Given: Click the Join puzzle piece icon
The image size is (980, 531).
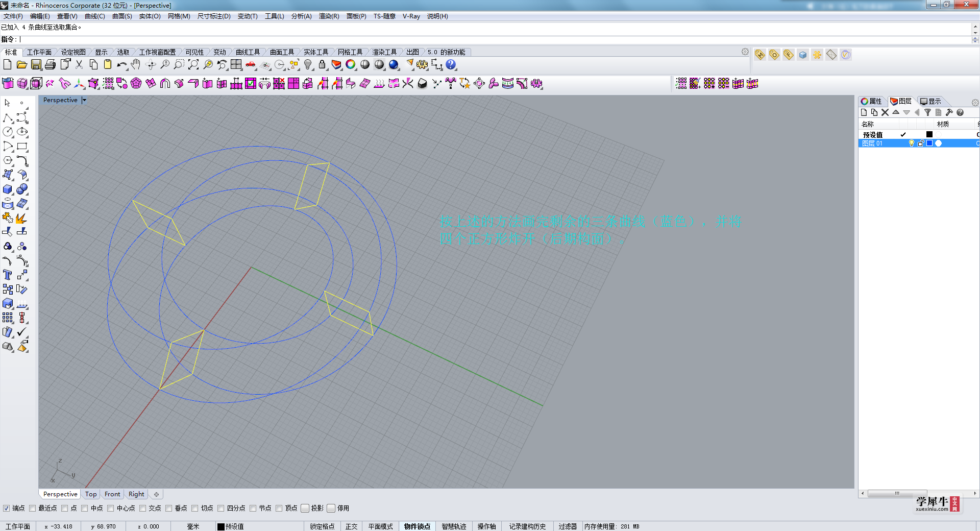Looking at the screenshot, I should click(x=8, y=218).
